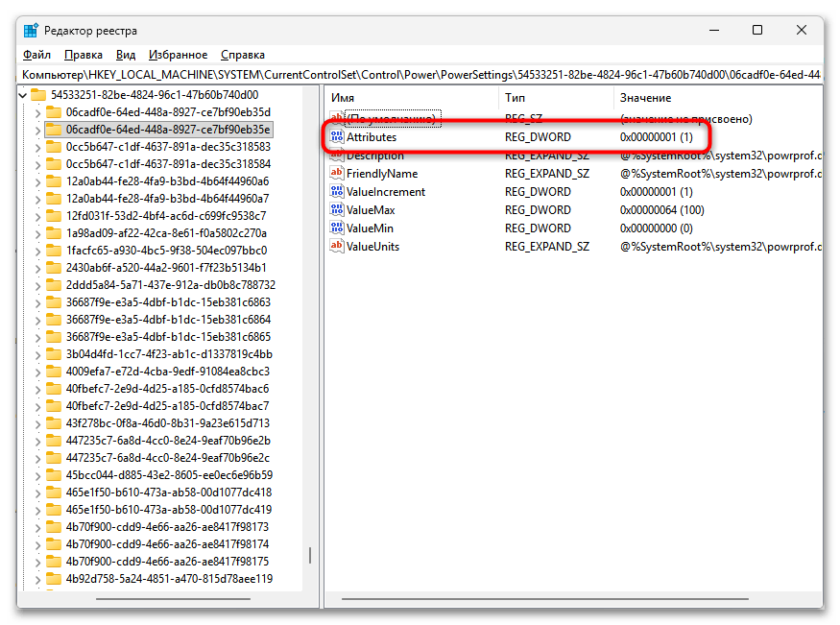
Task: Click folder icon of 36687f9e-e3a5-4dbf-b1dc-15eb381c6864
Action: [53, 319]
